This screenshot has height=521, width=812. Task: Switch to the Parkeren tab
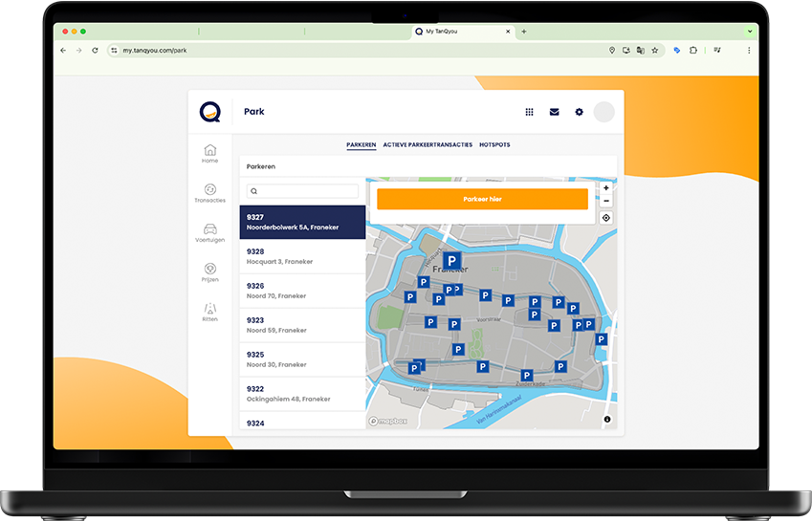tap(362, 145)
